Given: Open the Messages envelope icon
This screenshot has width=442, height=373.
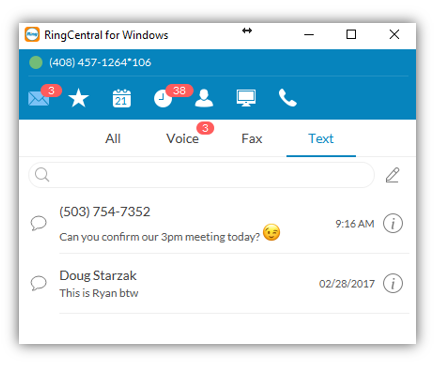Looking at the screenshot, I should point(39,99).
